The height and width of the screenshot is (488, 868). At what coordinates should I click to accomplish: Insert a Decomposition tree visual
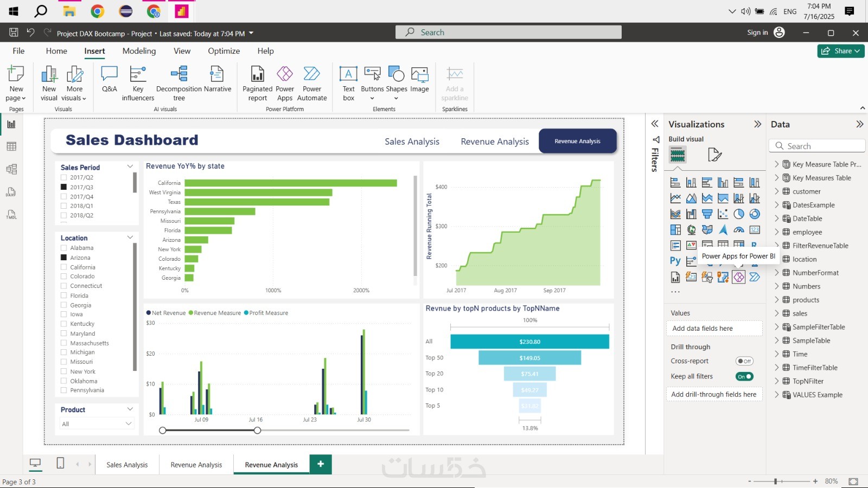[179, 83]
